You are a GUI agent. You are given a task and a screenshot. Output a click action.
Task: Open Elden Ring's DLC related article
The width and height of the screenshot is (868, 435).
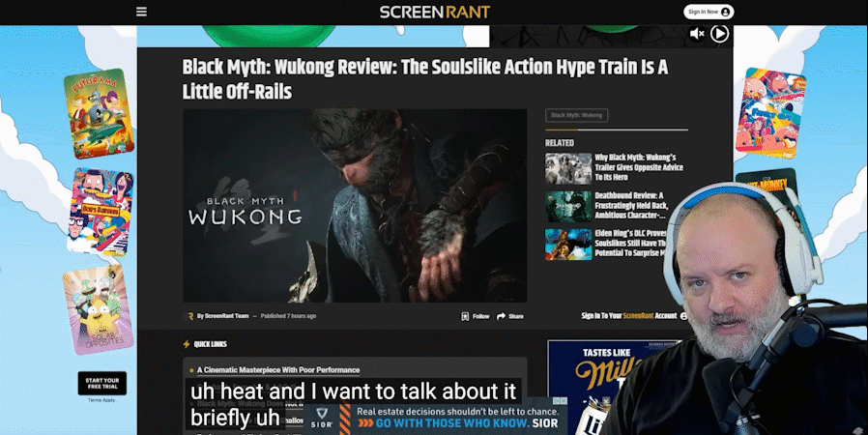(630, 243)
